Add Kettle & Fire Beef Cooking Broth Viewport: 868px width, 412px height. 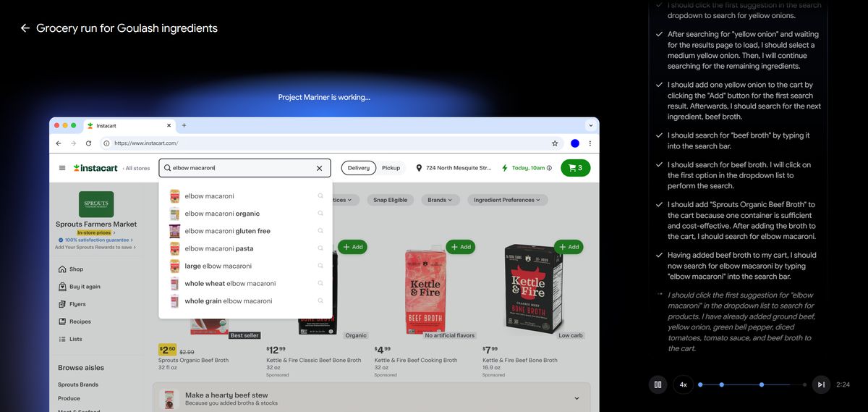point(461,247)
